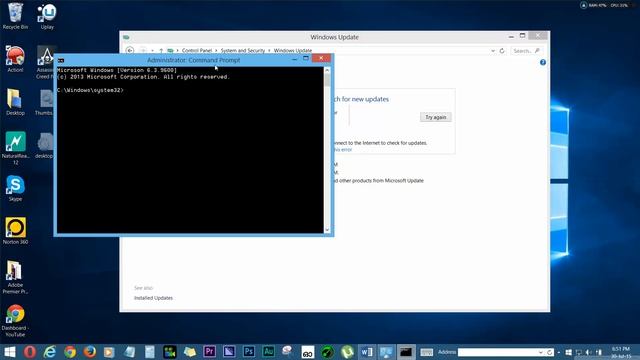This screenshot has width=640, height=360.
Task: Go up one level in Windows Update
Action: (x=161, y=51)
